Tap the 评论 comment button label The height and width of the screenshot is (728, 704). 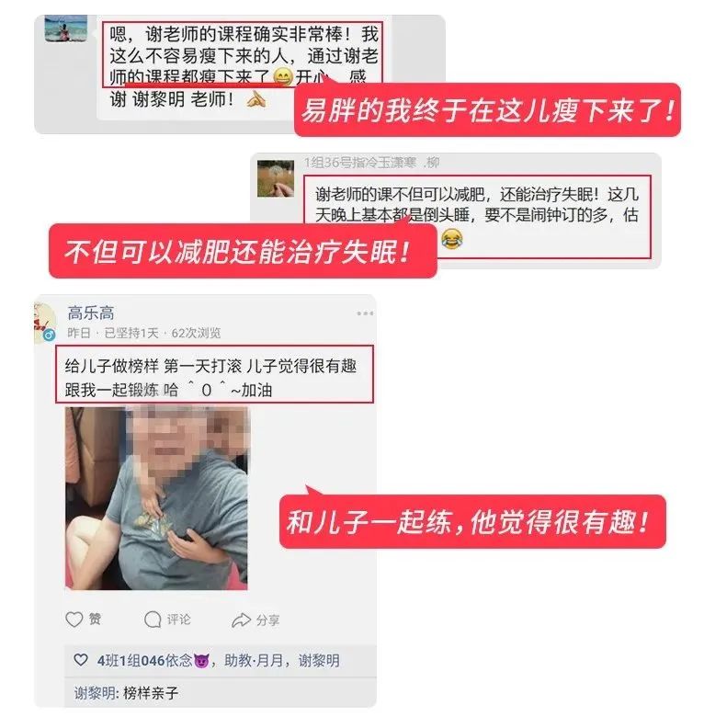click(x=178, y=620)
